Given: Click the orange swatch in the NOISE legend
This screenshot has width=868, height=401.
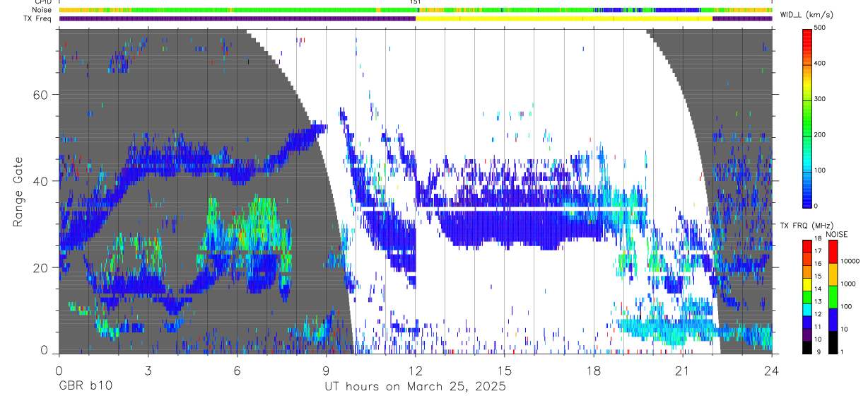Looking at the screenshot, I should tap(833, 274).
